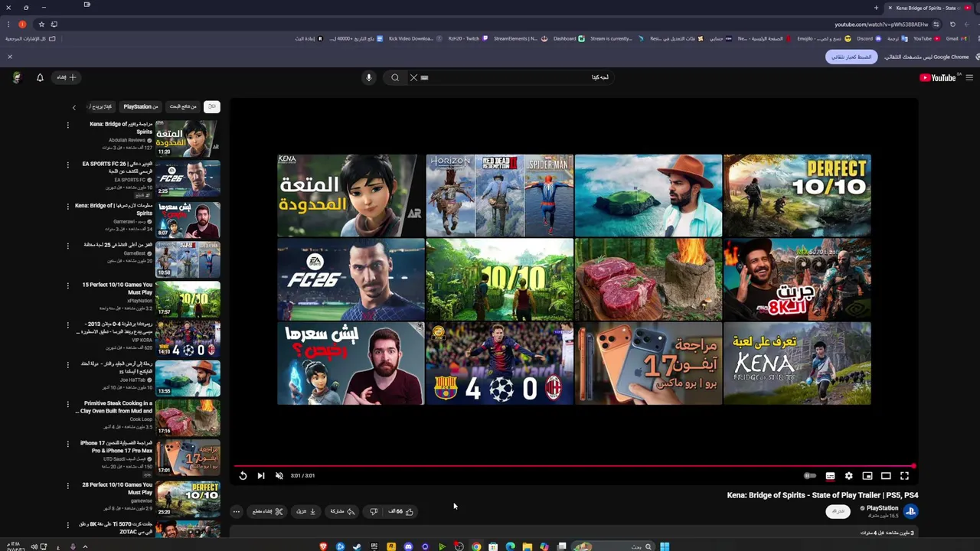Screen dimensions: 980x551
Task: Select the 'All' filter chip
Action: (x=212, y=106)
